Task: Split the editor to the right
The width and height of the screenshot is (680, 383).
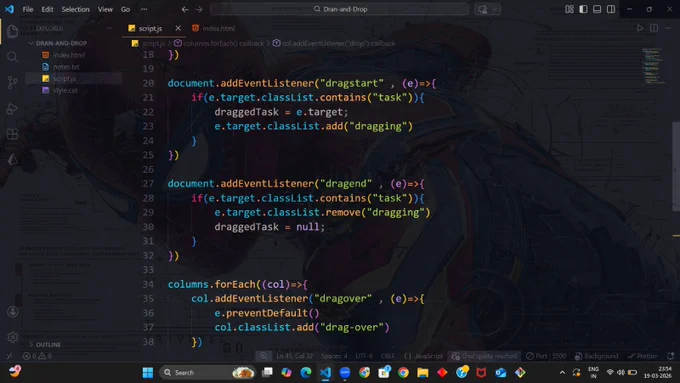Action: 654,28
